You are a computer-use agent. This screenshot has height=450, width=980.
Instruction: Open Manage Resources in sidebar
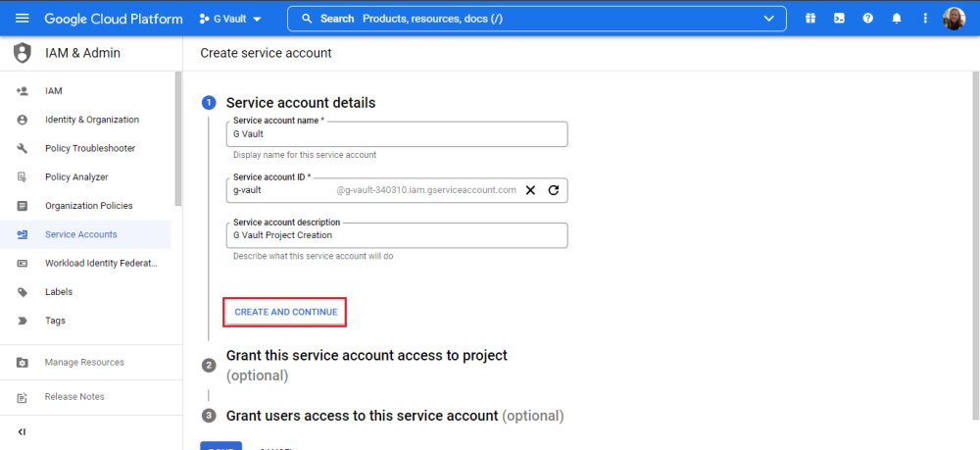(x=84, y=363)
